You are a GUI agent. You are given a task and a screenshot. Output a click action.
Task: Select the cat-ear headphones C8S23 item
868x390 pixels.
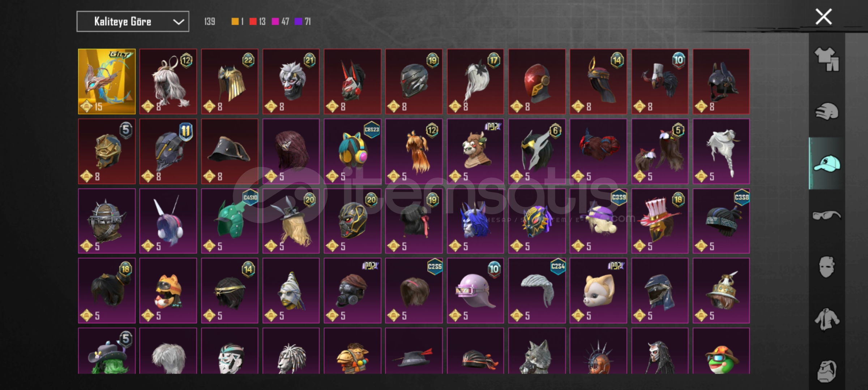click(352, 151)
